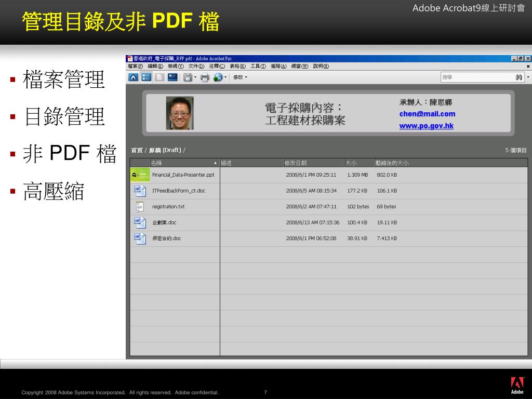The height and width of the screenshot is (399, 532).
Task: Click the Save floppy disk icon
Action: pos(188,78)
